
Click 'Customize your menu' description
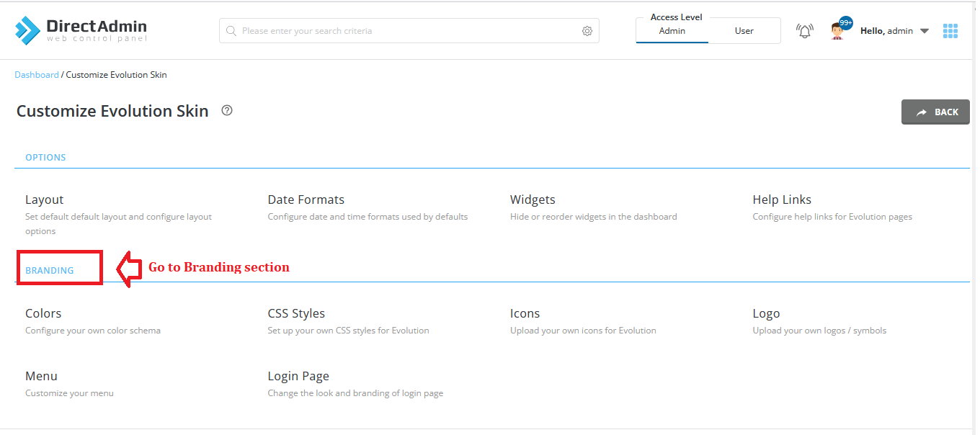(x=69, y=393)
